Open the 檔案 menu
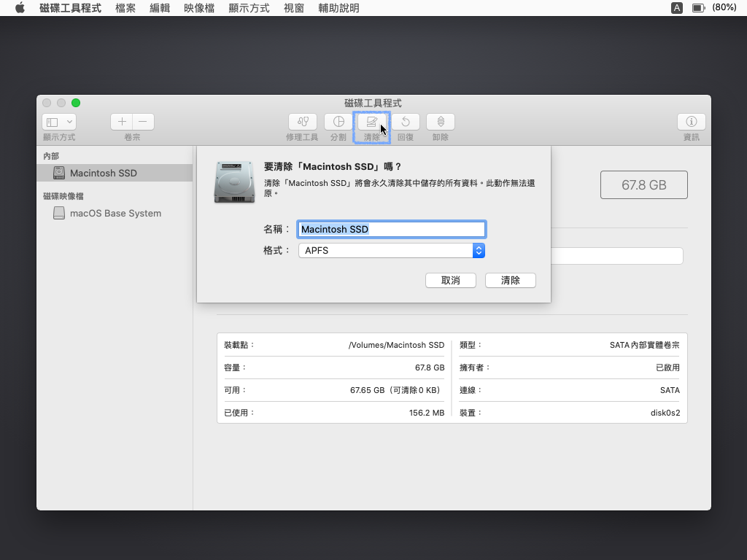Screen dimensions: 747x560 click(125, 8)
